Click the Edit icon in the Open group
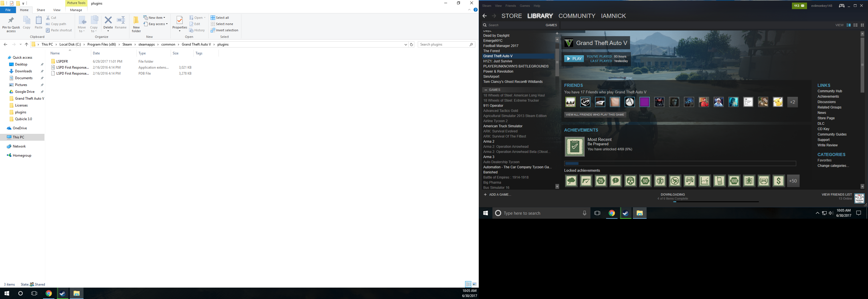Screen dimensions: 868x299 click(x=195, y=24)
